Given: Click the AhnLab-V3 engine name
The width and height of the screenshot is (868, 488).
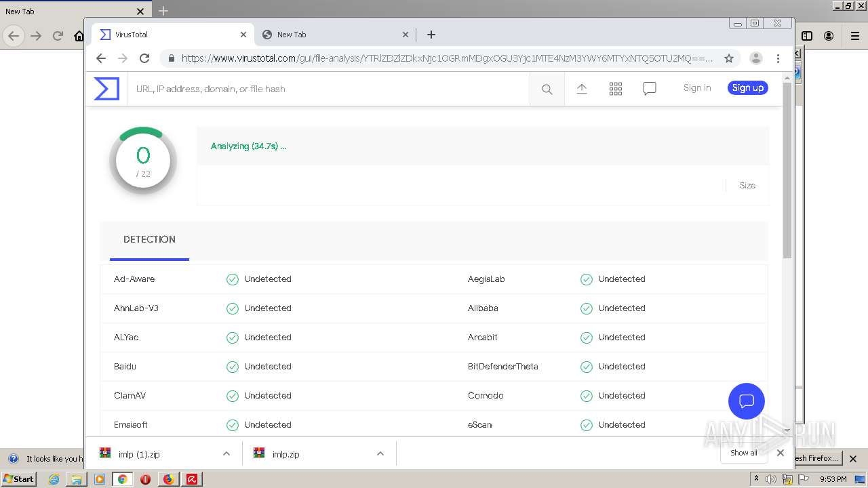Looking at the screenshot, I should 136,308.
